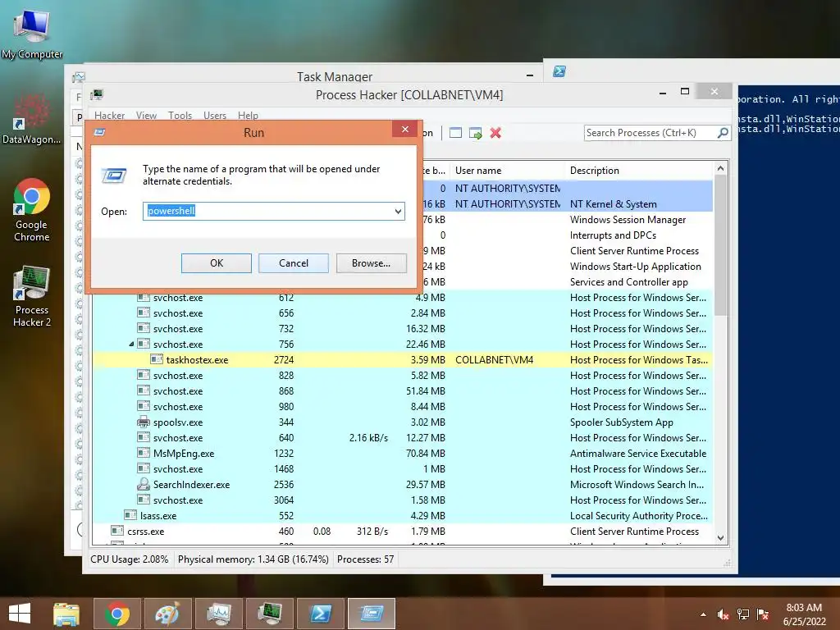The width and height of the screenshot is (840, 630).
Task: Click the SearchIndexer.exe icon
Action: coord(143,484)
